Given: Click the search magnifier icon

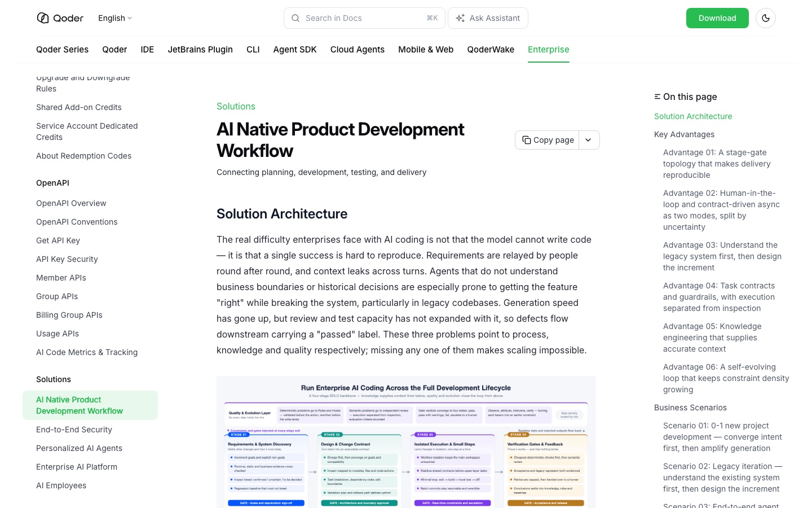Looking at the screenshot, I should point(295,18).
